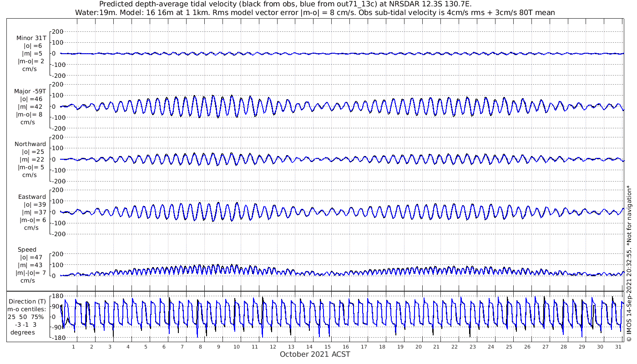Click the 'Eastward' panel label

click(32, 197)
